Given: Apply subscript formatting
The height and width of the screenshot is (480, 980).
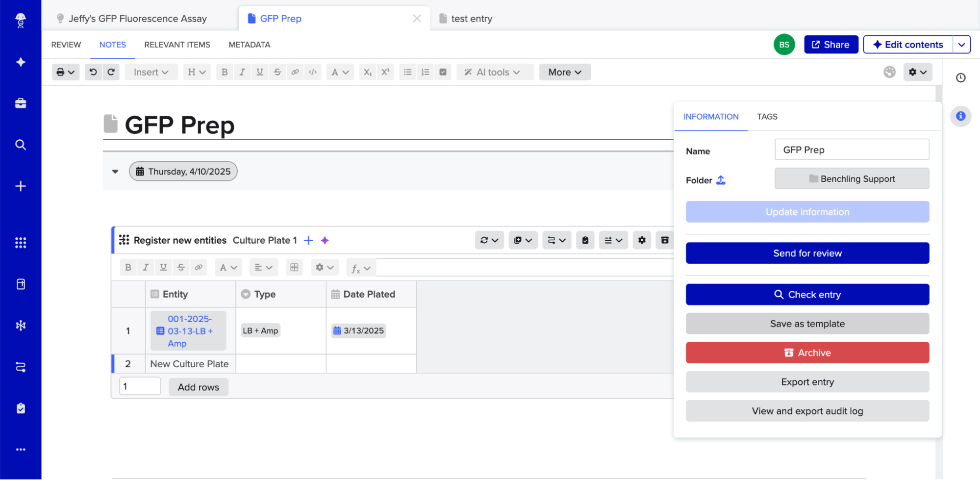Looking at the screenshot, I should 368,72.
